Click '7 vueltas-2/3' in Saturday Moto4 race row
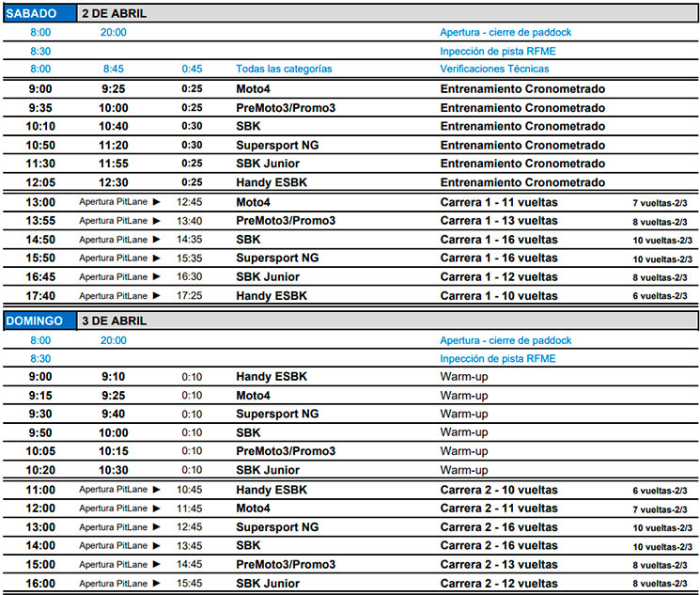This screenshot has width=700, height=595. click(x=660, y=203)
